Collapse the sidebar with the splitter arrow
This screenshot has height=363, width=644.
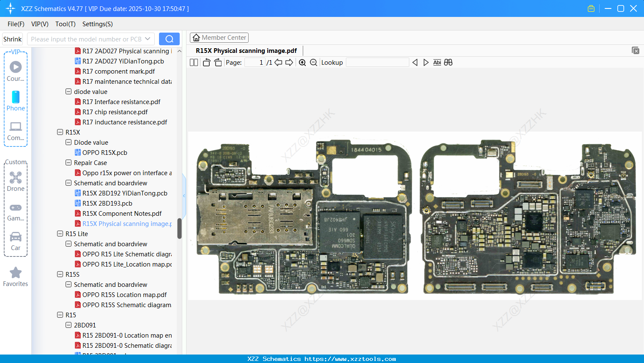184,195
